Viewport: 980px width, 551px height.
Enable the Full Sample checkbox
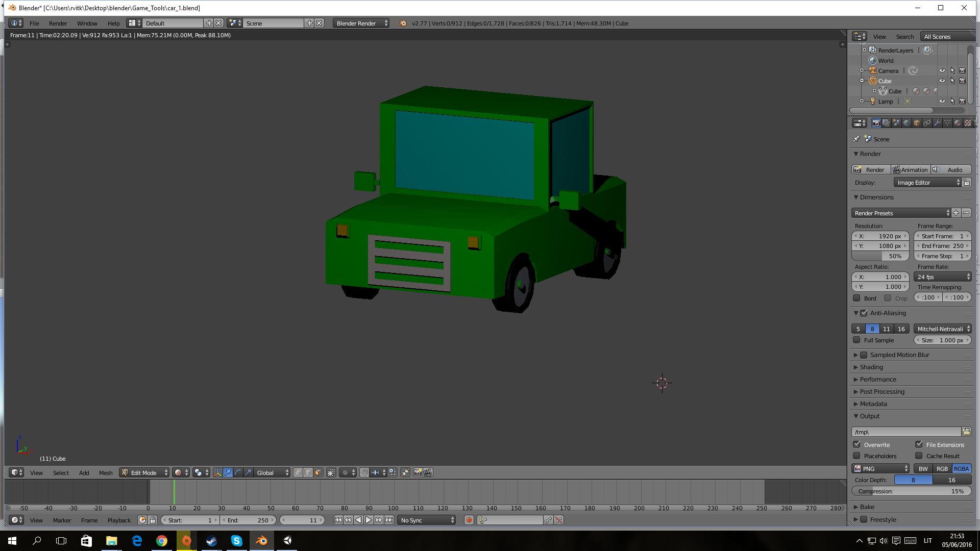[856, 340]
